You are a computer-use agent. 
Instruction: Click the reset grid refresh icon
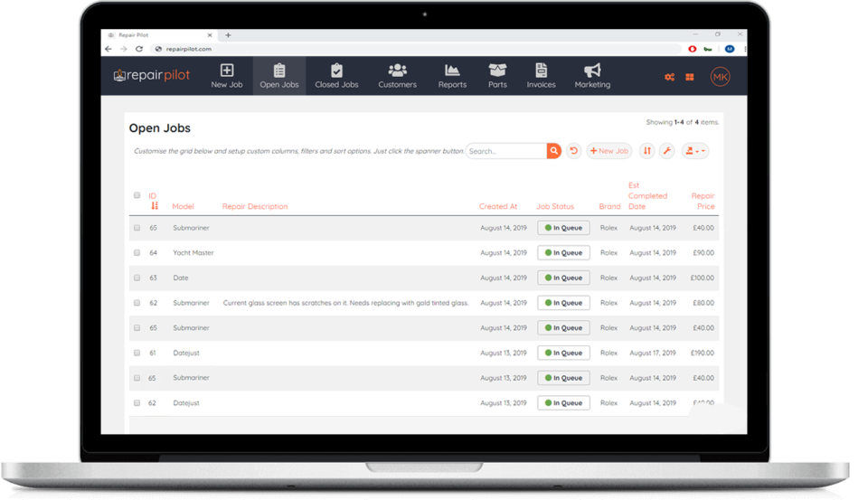point(574,151)
